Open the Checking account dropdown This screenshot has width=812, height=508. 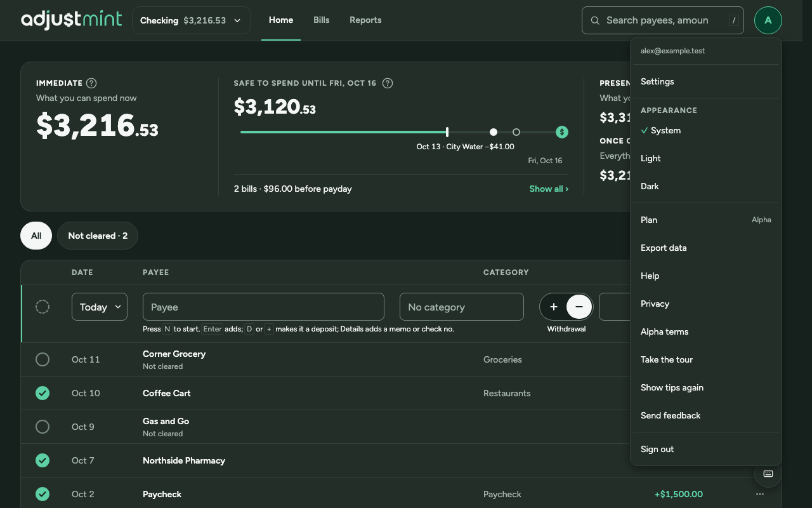[192, 20]
